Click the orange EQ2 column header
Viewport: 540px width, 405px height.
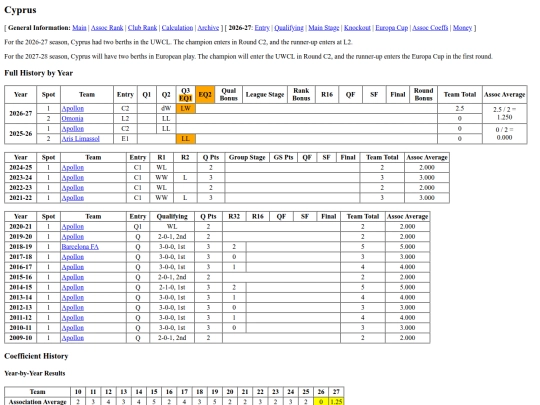click(205, 94)
